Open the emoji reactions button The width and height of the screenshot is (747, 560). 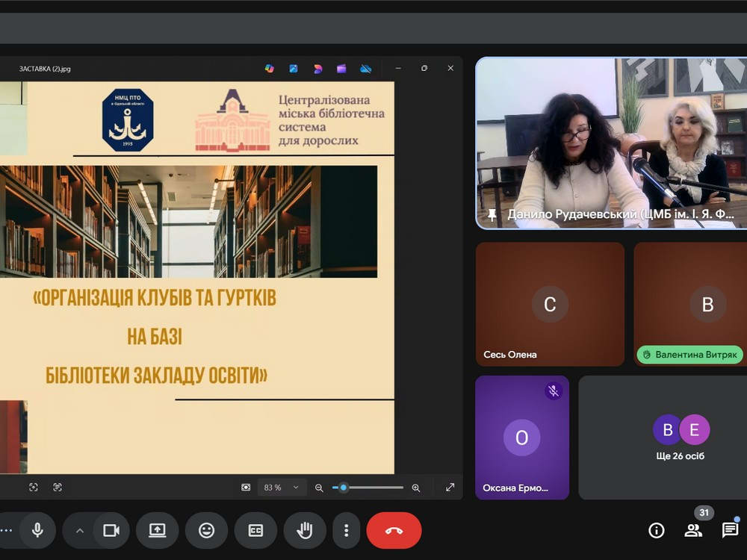click(x=206, y=530)
